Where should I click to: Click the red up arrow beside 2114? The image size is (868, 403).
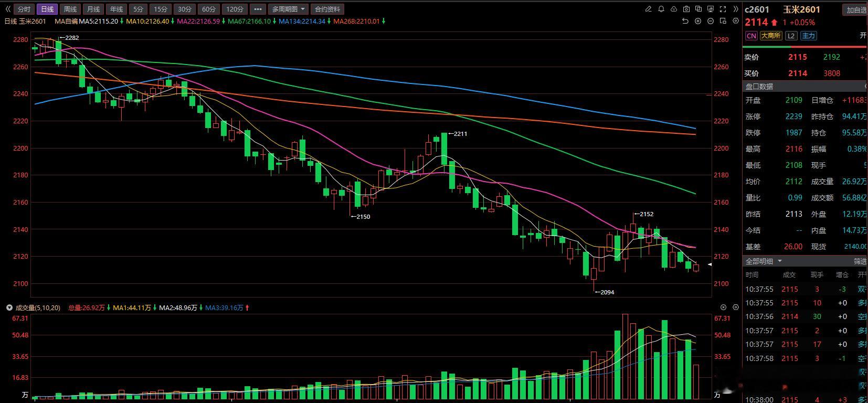click(775, 23)
